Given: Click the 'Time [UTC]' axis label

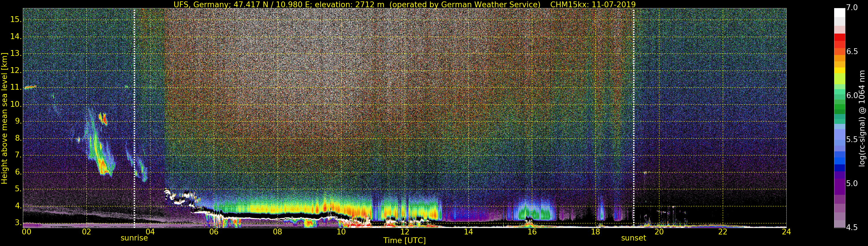Looking at the screenshot, I should (x=404, y=241).
